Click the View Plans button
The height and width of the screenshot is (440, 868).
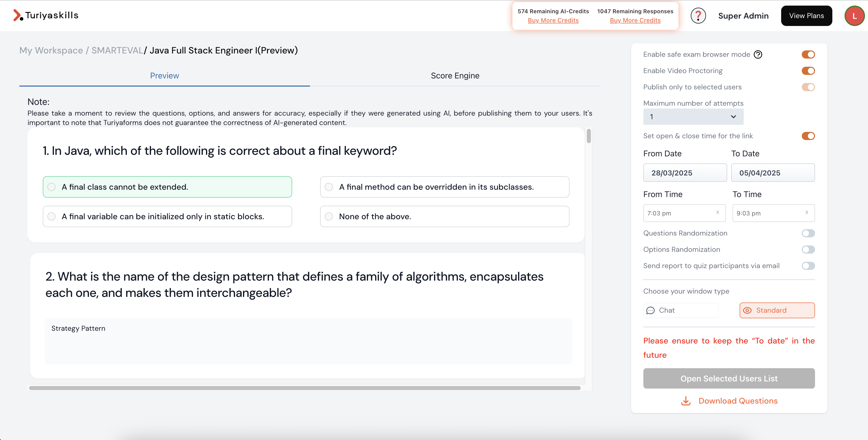[806, 16]
